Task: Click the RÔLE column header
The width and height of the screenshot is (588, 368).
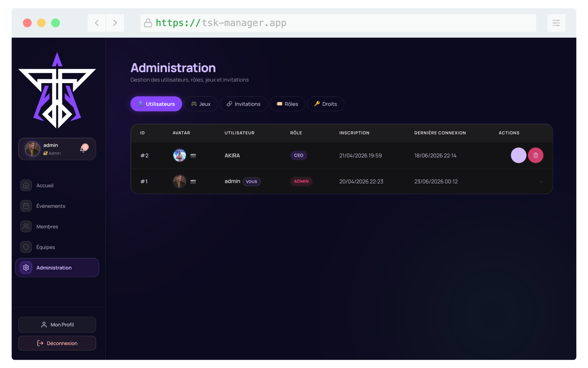Action: (296, 133)
